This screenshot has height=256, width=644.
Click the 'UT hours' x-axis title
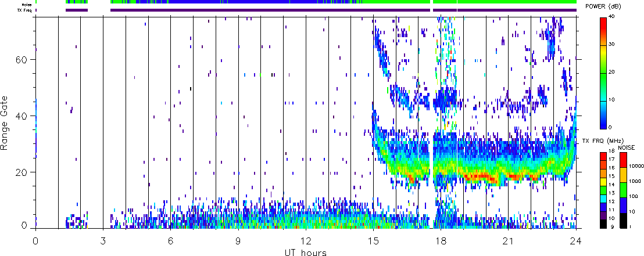(306, 252)
